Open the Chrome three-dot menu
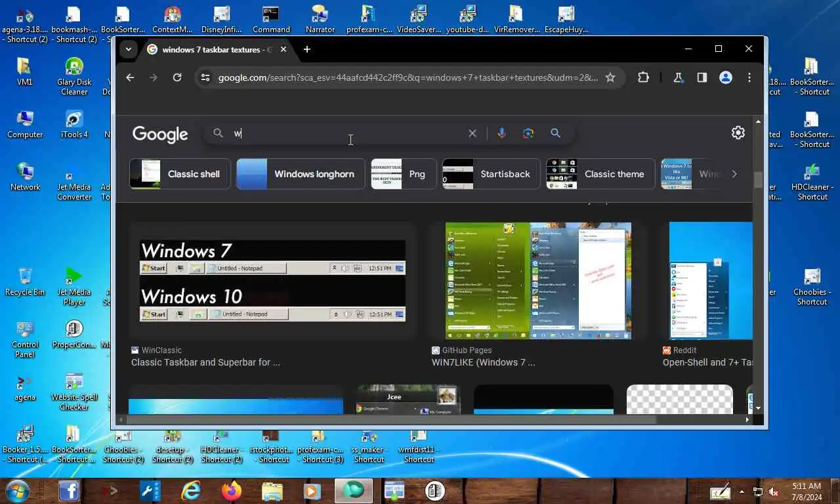 (749, 77)
